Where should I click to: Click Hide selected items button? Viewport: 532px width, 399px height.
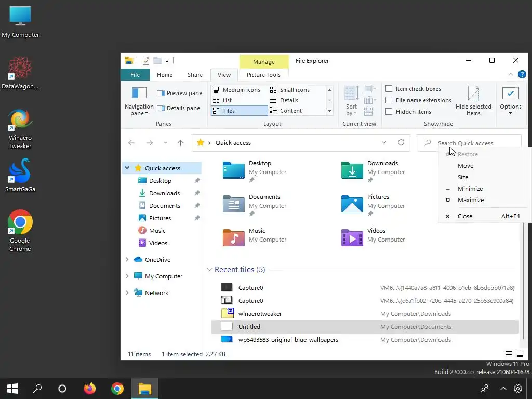coord(473,101)
